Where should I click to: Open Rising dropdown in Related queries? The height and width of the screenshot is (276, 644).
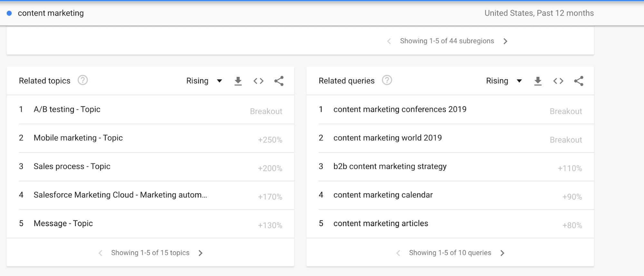pos(504,81)
